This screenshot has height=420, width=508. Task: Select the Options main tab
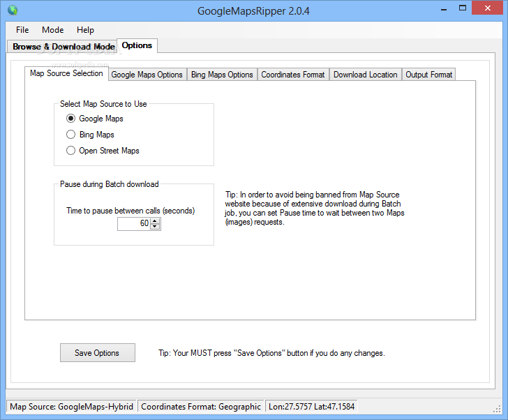(x=137, y=45)
